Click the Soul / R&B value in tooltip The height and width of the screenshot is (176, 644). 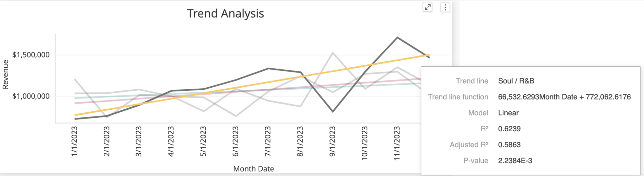(x=516, y=81)
